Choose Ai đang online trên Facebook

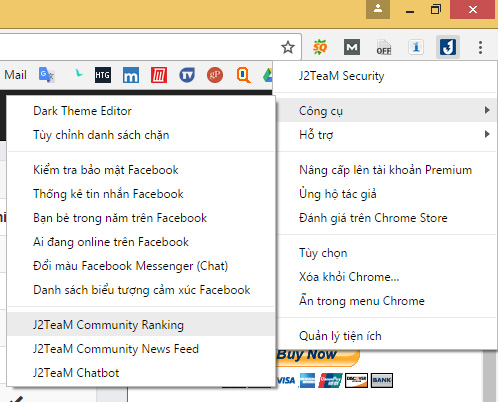point(141,242)
